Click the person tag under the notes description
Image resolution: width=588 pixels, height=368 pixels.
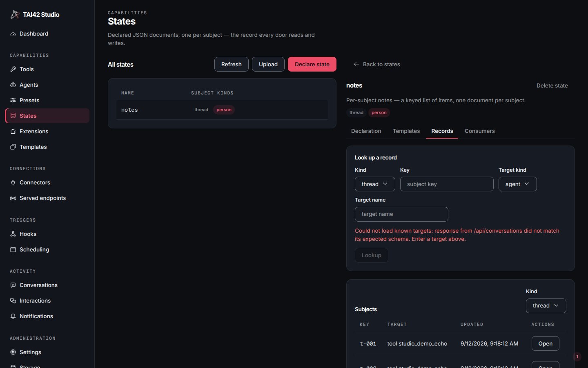379,113
